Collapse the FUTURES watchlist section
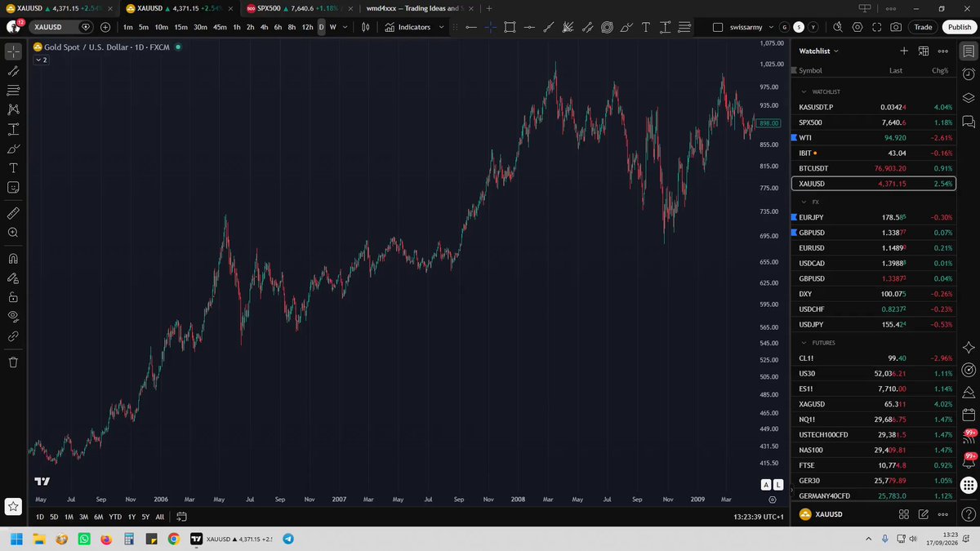 tap(804, 343)
